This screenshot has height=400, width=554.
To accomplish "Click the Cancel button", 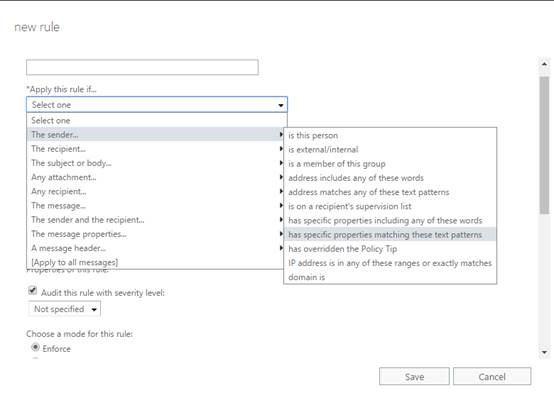I will (492, 377).
